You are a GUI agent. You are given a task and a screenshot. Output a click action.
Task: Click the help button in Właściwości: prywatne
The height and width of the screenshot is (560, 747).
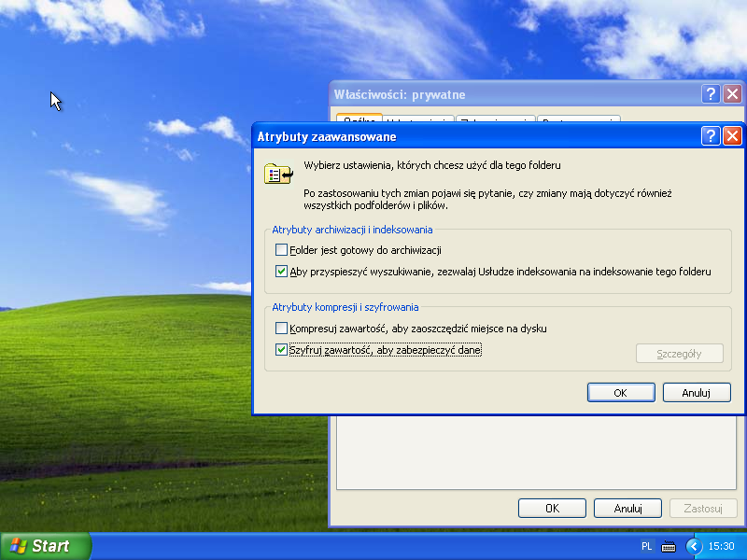(x=711, y=94)
